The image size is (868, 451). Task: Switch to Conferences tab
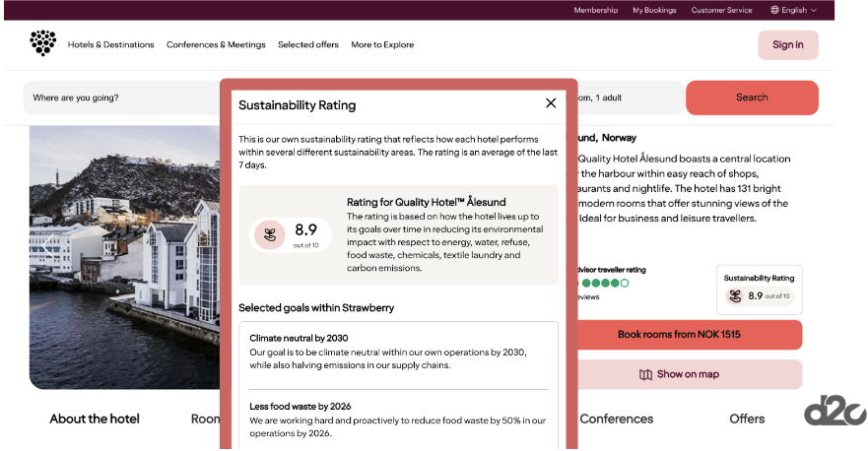[616, 419]
